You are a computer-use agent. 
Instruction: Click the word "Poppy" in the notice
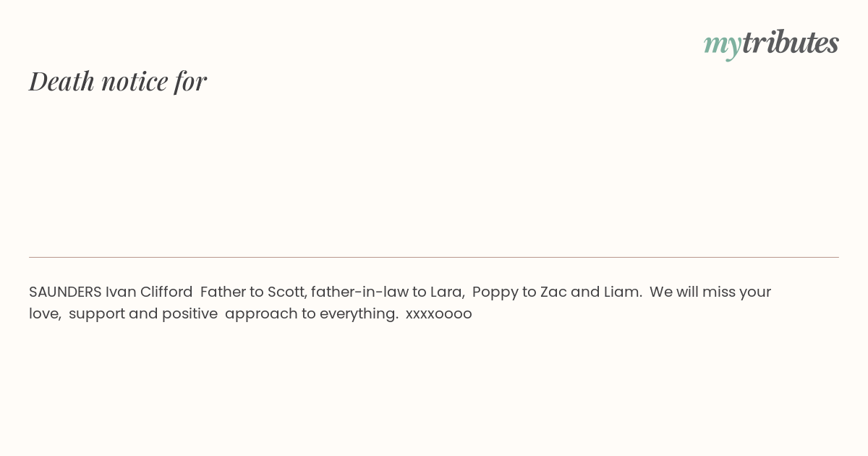coord(495,292)
